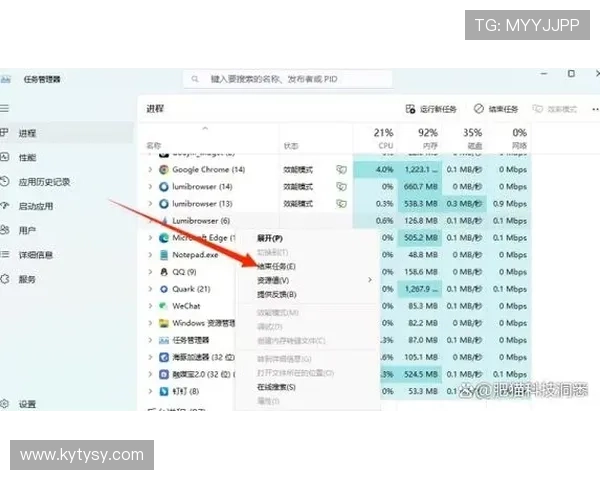Click the Quark app icon
Screen dimensions: 600x480
tap(164, 289)
